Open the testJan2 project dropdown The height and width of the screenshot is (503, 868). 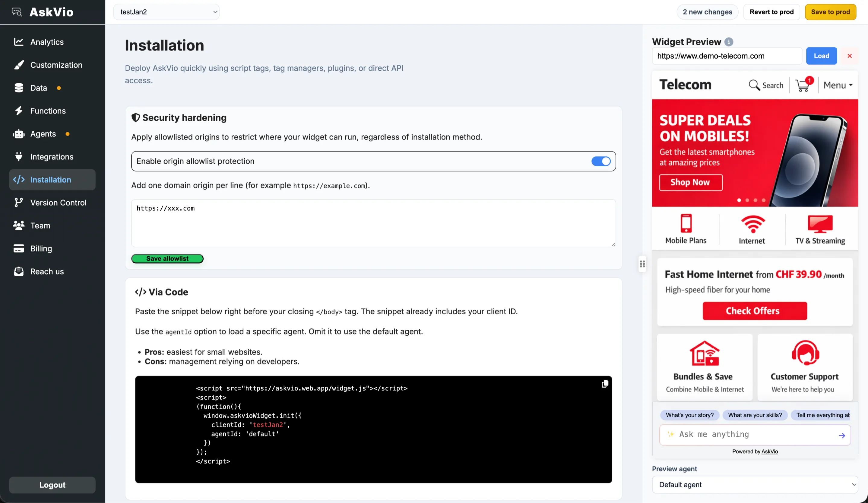166,12
